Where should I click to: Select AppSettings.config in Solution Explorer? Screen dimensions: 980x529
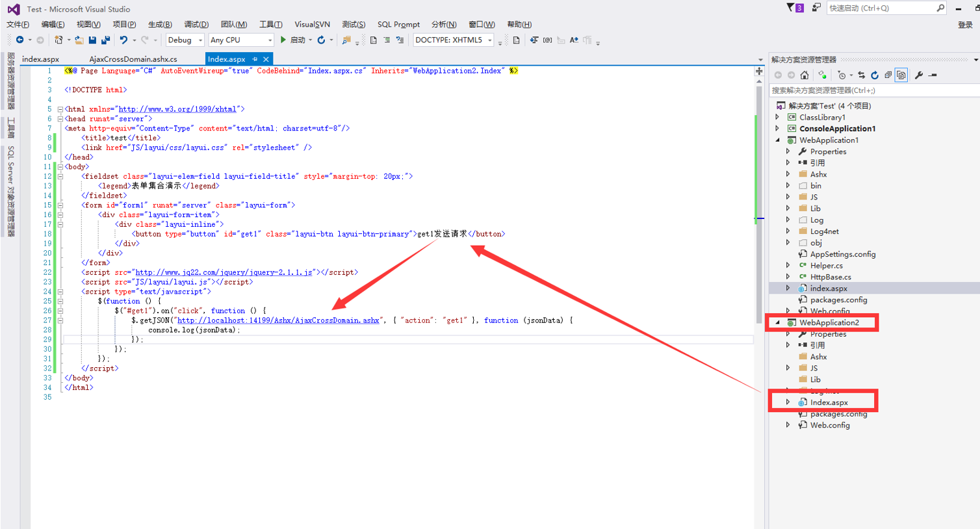(843, 254)
